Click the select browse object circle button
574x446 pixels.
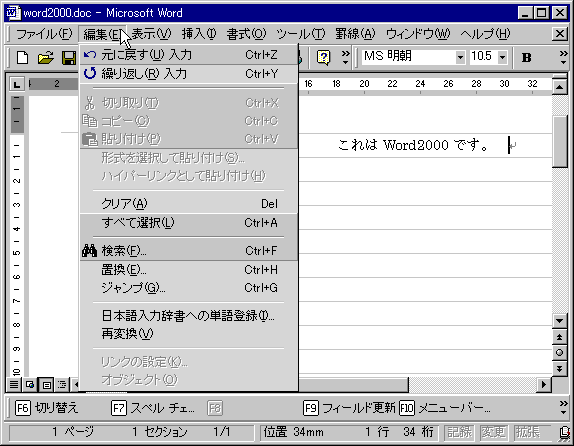(x=559, y=353)
